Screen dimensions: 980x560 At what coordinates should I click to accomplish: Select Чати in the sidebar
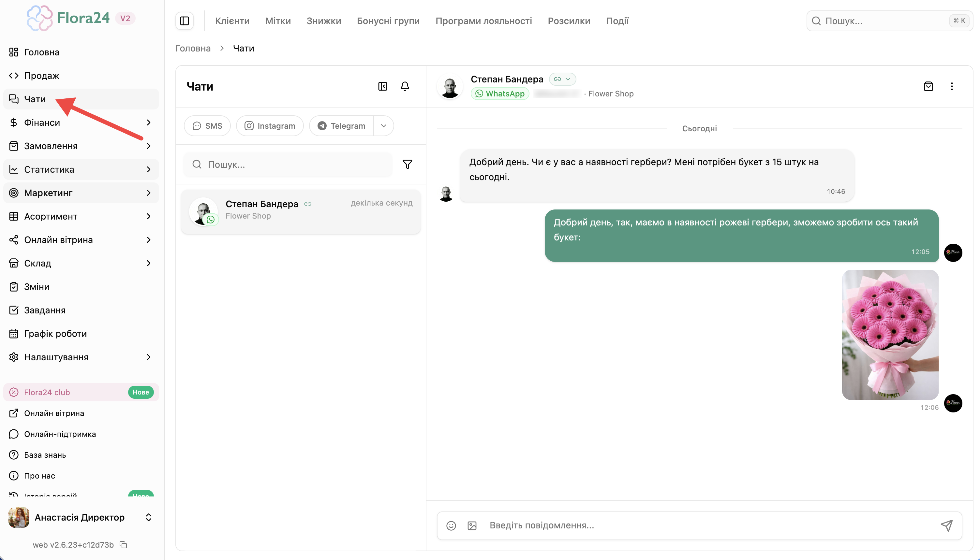(81, 99)
